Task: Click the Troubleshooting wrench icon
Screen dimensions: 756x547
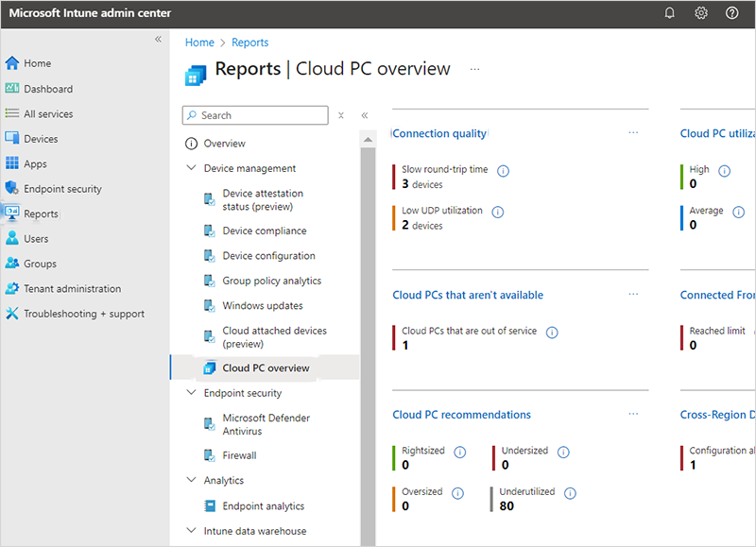Action: [x=12, y=314]
